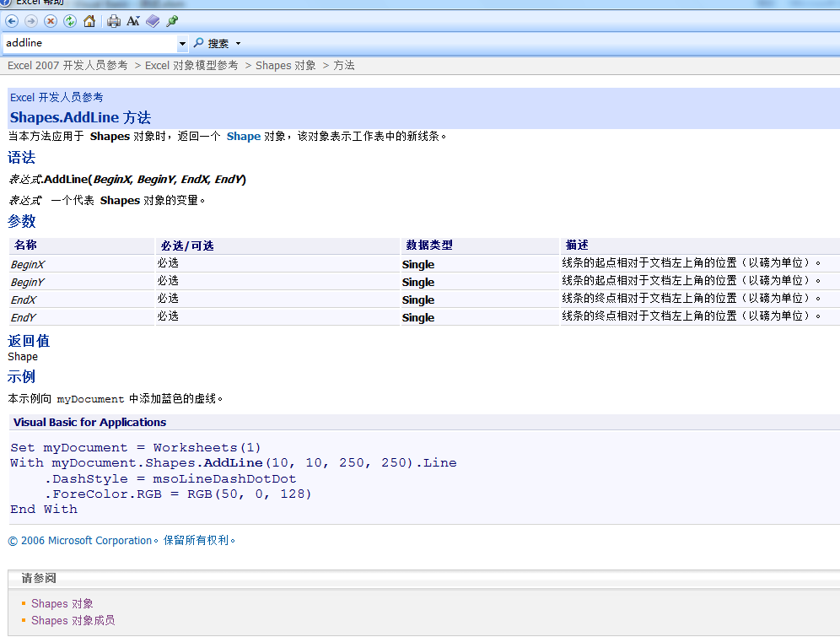840x637 pixels.
Task: Click the Shapes.AddLine 方法 heading
Action: (x=80, y=117)
